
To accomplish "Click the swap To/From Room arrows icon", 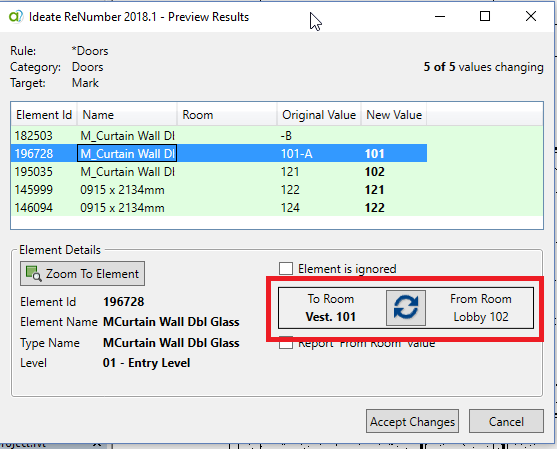I will 406,308.
